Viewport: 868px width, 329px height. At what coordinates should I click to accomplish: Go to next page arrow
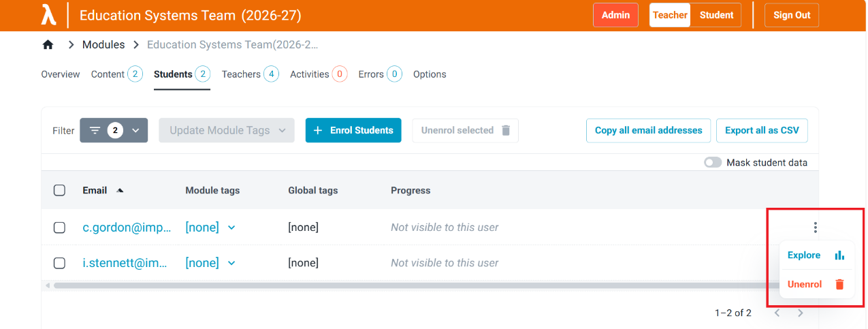click(x=801, y=313)
